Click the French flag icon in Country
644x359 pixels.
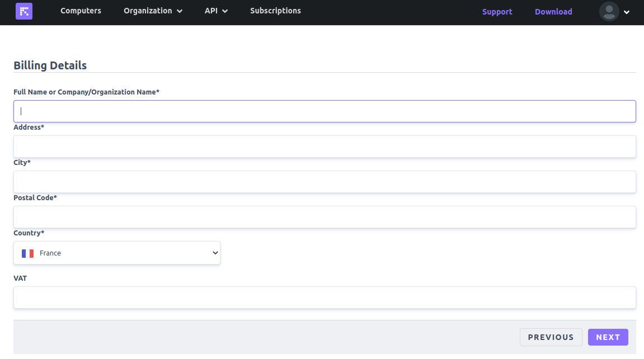coord(27,253)
